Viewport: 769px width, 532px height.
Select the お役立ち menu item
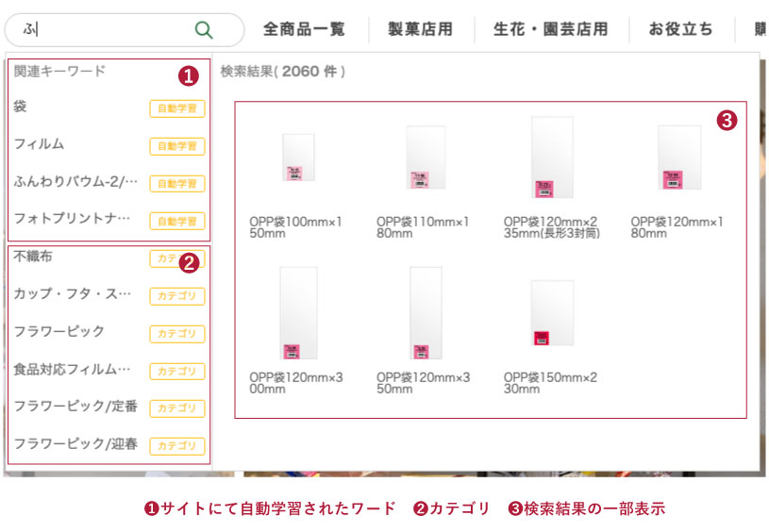pos(680,29)
